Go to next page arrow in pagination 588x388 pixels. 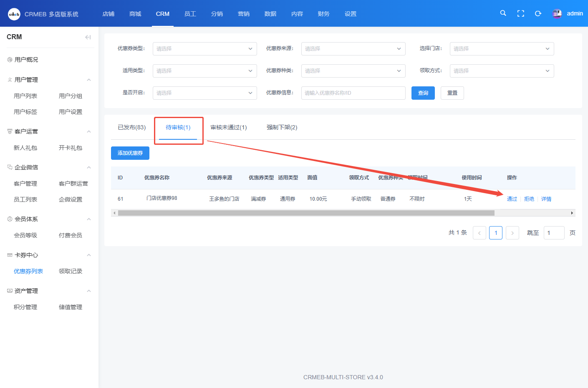click(512, 233)
